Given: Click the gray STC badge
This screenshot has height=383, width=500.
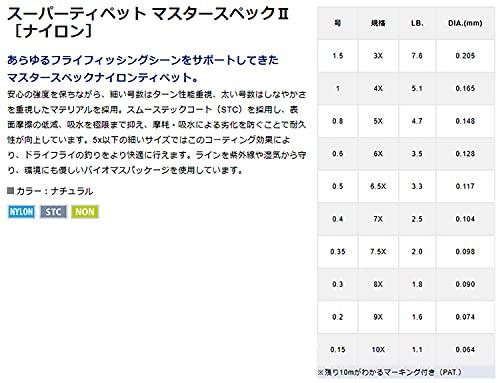Looking at the screenshot, I should 53,212.
